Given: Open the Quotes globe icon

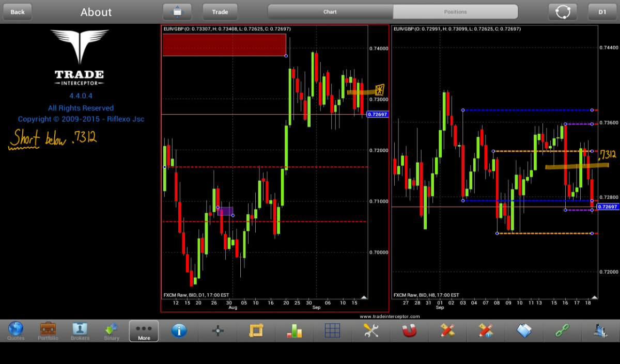Looking at the screenshot, I should click(x=16, y=330).
